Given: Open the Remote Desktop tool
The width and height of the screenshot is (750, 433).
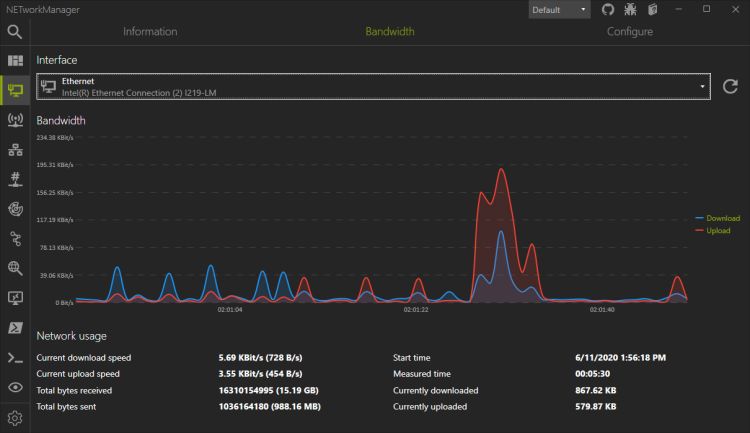Looking at the screenshot, I should click(x=15, y=298).
